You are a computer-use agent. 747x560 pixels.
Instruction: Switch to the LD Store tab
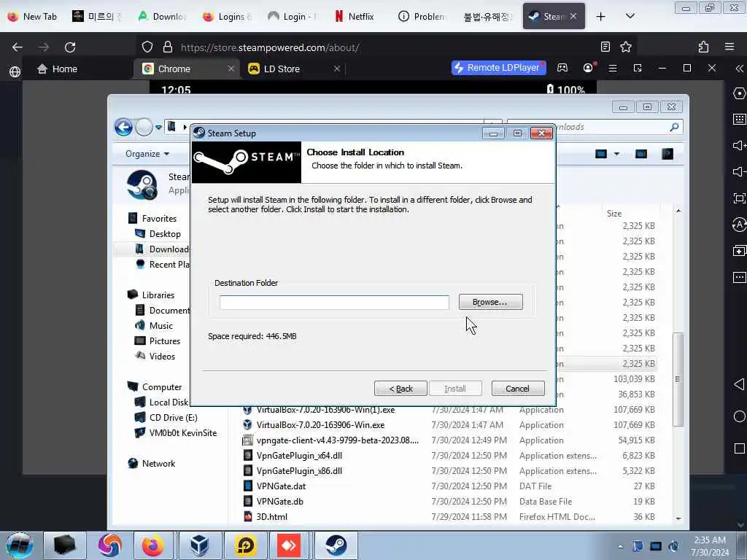point(281,69)
